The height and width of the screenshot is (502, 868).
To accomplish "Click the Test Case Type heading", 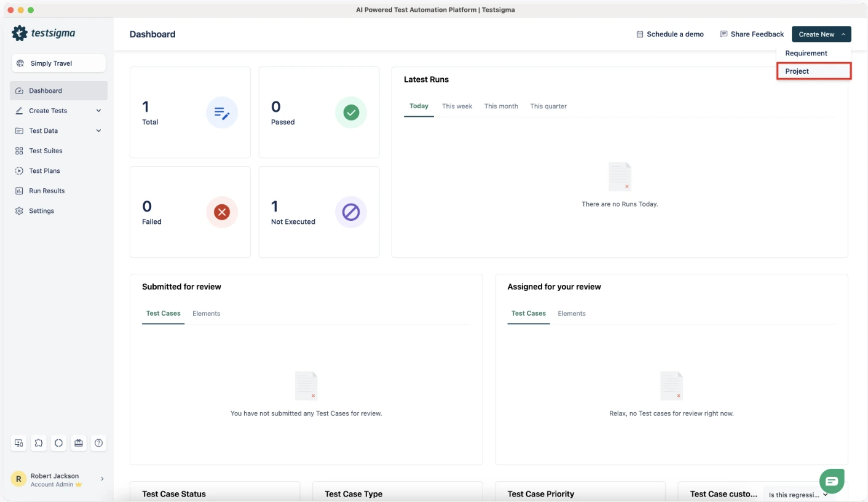I will 353,494.
